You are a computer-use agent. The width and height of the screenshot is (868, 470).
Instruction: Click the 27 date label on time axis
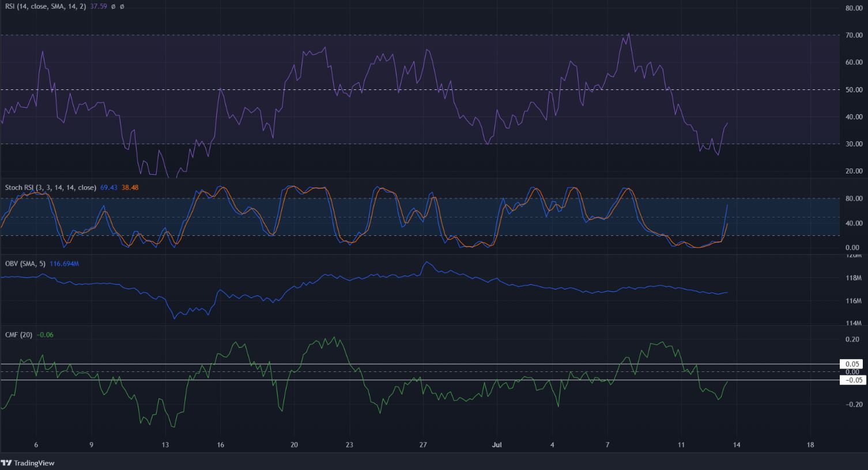pos(423,445)
